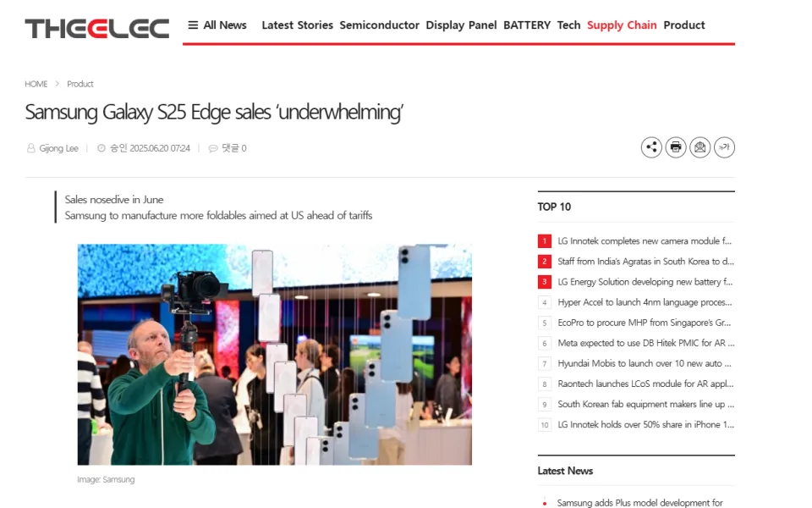Navigate to Display Panel news
Viewport: 812px width, 508px height.
point(461,25)
